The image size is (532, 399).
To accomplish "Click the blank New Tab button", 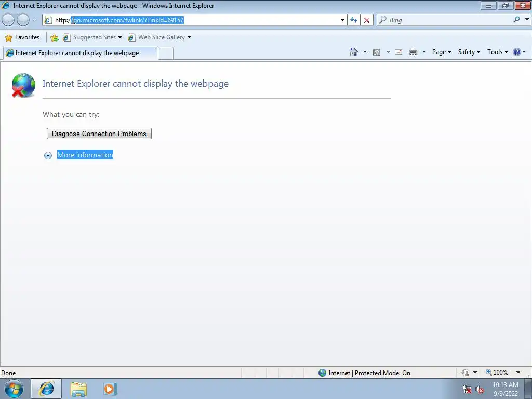I will point(166,54).
